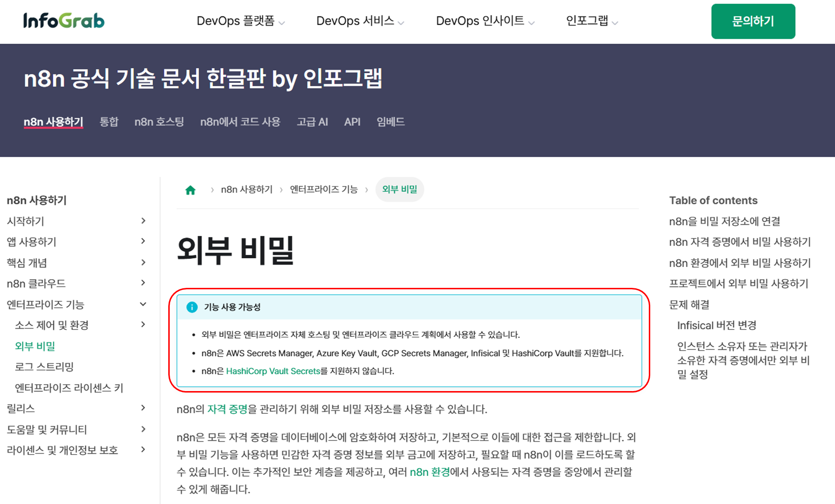Viewport: 835px width, 504px height.
Task: Click the n8n 사용하기 breadcrumb link
Action: (247, 189)
